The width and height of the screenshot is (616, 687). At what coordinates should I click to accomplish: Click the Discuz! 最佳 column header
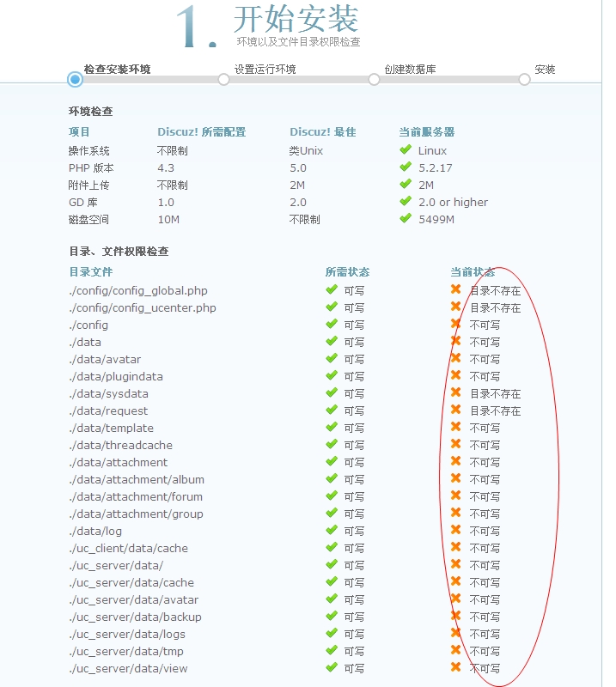click(x=323, y=132)
